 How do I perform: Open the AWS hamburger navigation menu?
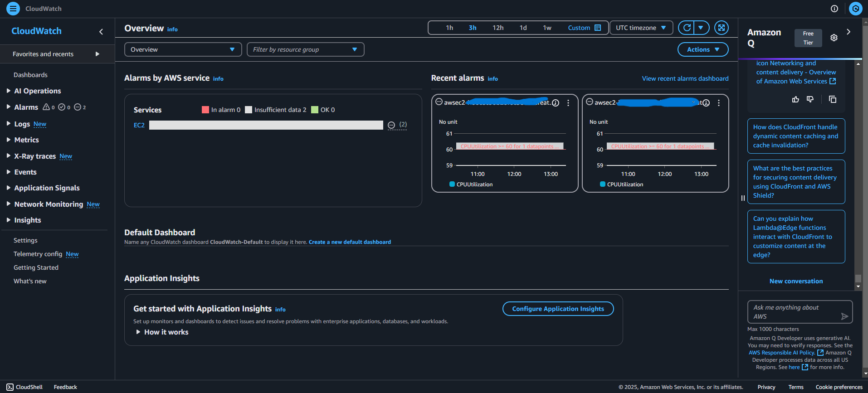13,9
